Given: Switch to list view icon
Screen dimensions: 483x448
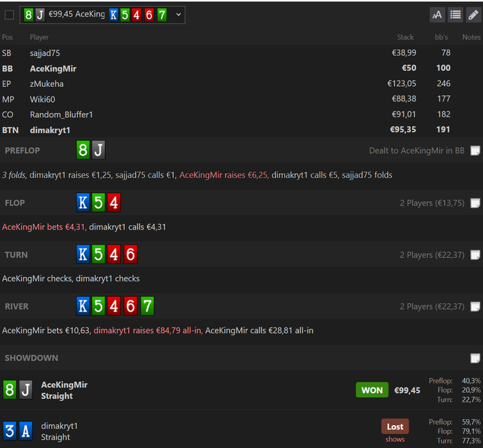Looking at the screenshot, I should (455, 14).
